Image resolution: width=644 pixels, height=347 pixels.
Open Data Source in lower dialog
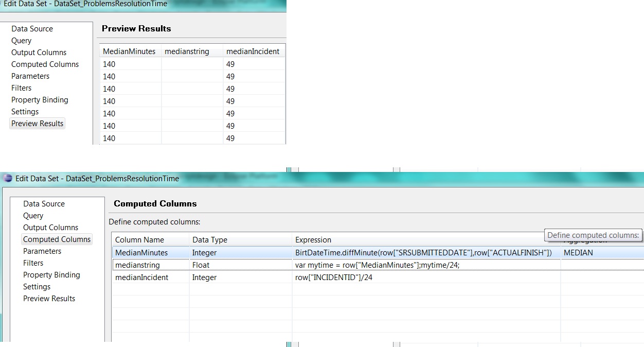[44, 204]
